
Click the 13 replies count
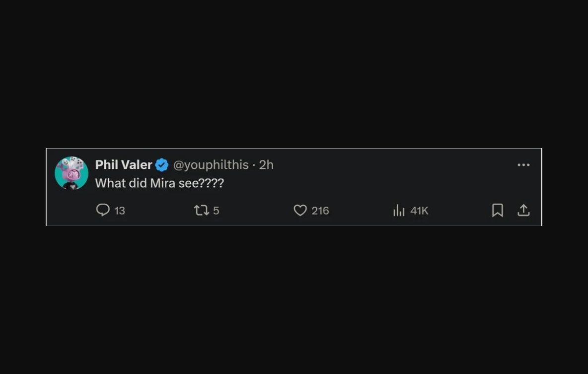120,211
